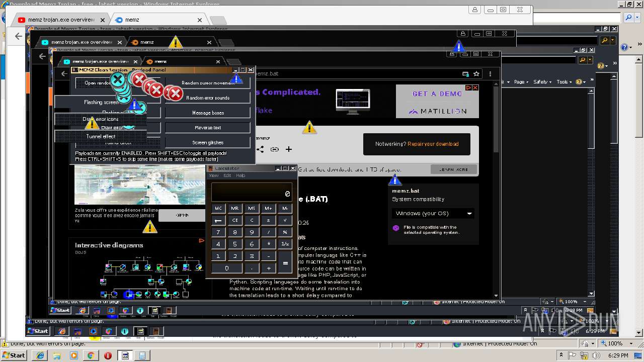Close the Matillion ad with the X icon

point(475,87)
